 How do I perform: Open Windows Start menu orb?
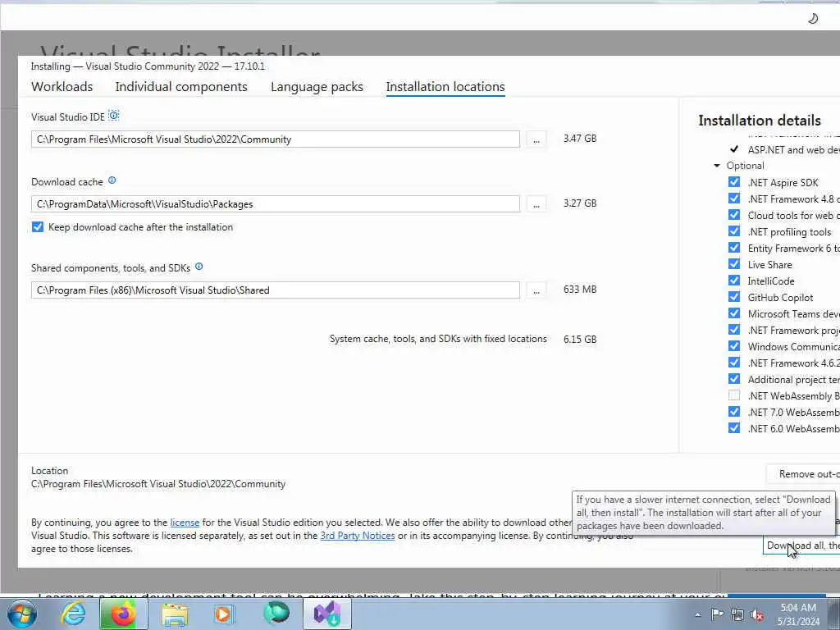pyautogui.click(x=21, y=614)
